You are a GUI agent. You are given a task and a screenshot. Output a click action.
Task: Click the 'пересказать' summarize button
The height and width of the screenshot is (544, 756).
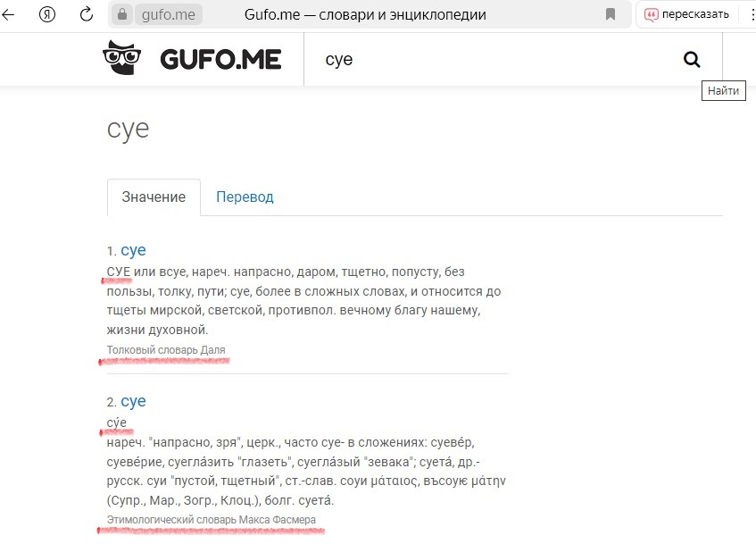(x=687, y=14)
